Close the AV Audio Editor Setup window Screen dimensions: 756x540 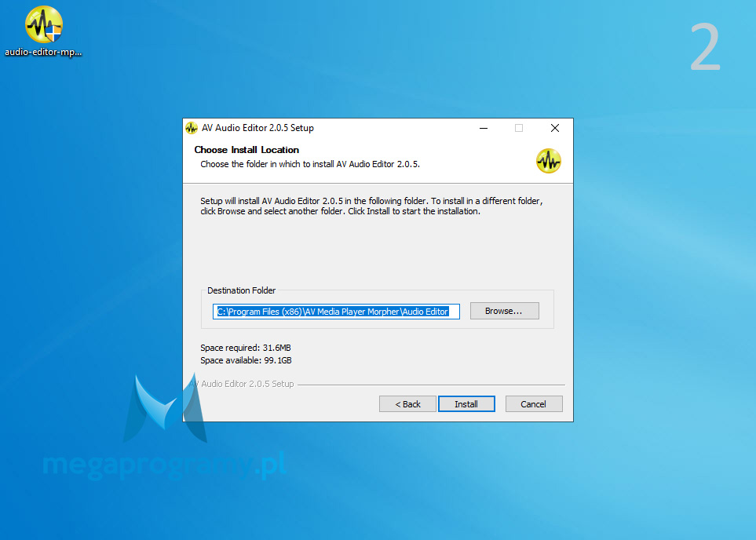(555, 128)
